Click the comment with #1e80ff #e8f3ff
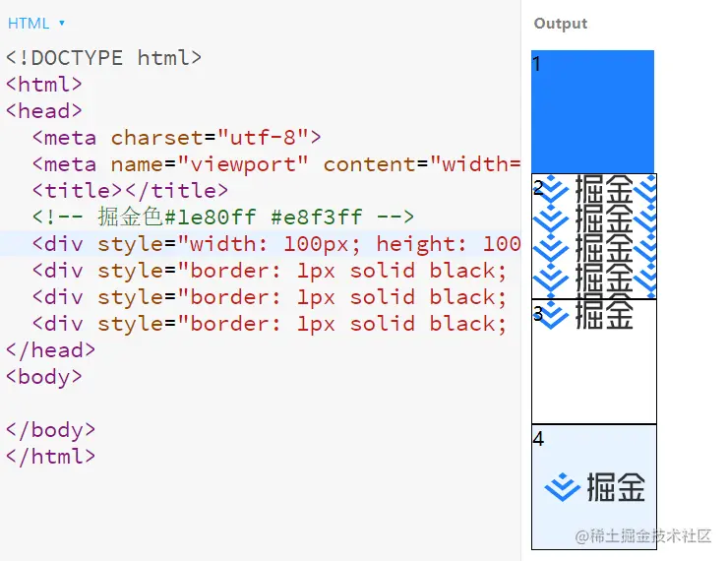Image resolution: width=728 pixels, height=561 pixels. point(223,217)
